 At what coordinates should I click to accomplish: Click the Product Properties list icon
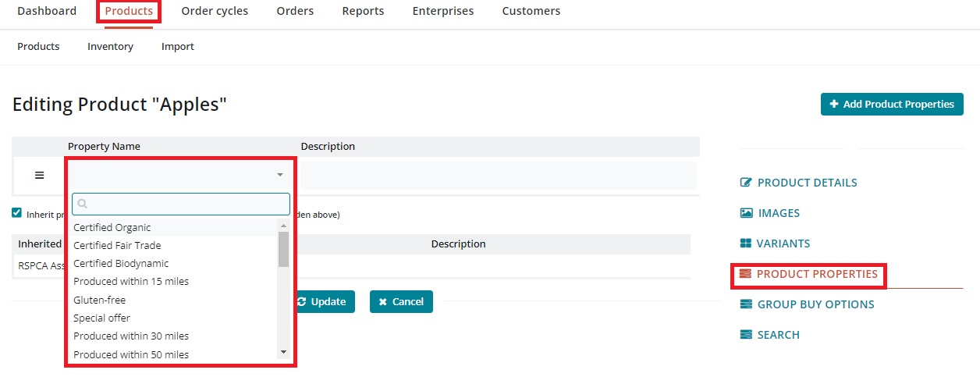(745, 274)
